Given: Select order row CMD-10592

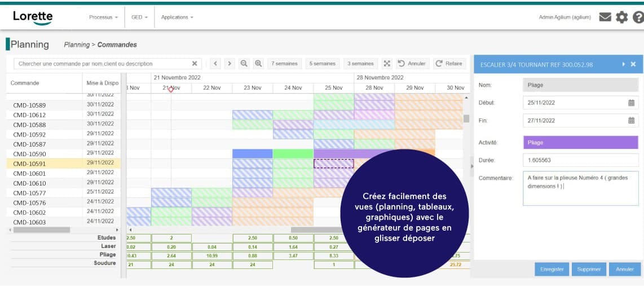Looking at the screenshot, I should (64, 135).
